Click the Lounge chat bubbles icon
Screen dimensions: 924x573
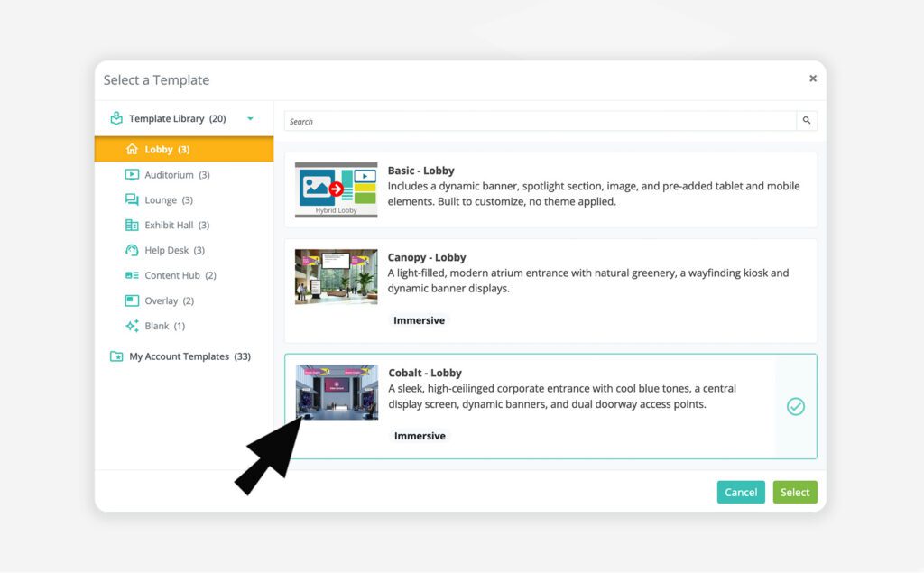point(132,200)
